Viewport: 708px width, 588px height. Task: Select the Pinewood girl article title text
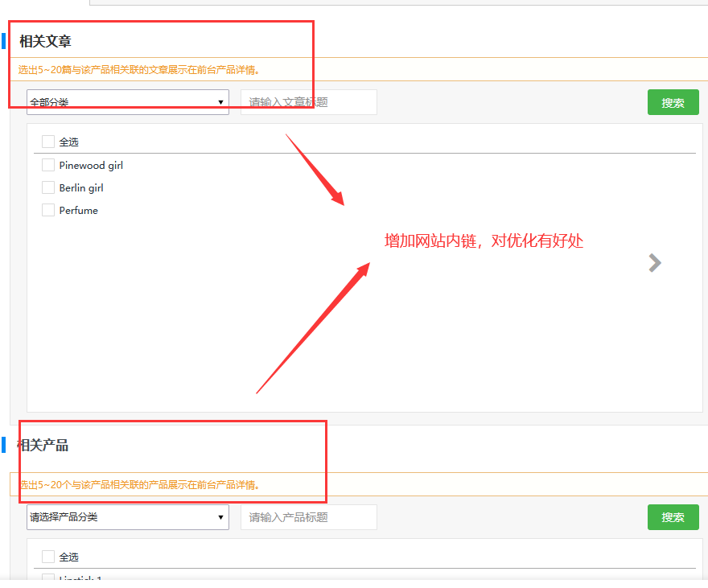(x=91, y=165)
